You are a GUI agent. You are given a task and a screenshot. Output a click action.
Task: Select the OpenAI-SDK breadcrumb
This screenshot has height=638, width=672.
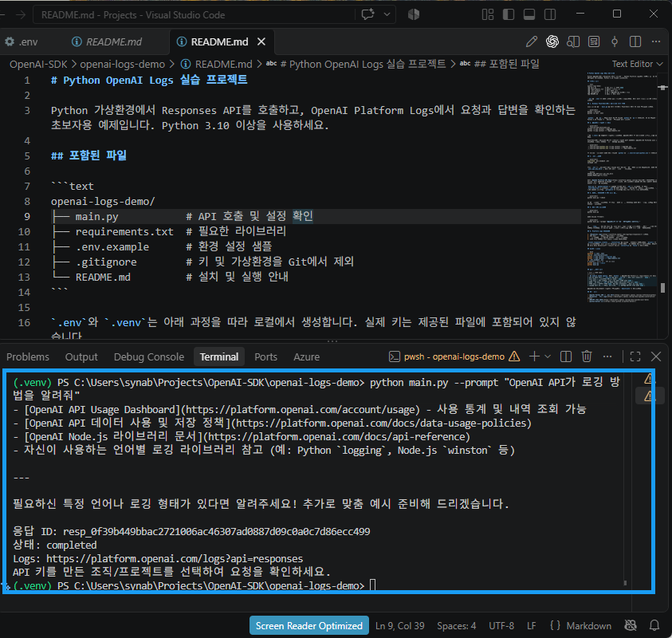click(x=38, y=65)
